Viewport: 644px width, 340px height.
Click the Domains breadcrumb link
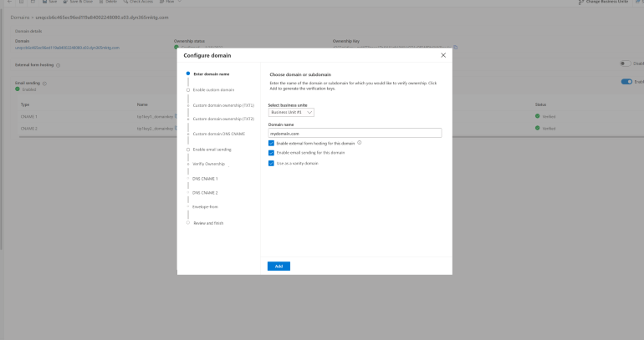[x=20, y=18]
